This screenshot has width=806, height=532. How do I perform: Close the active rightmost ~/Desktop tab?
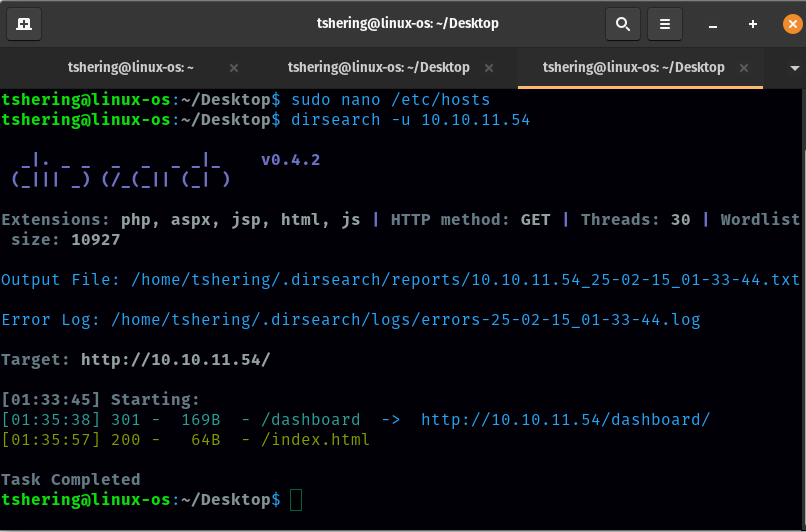coord(744,68)
